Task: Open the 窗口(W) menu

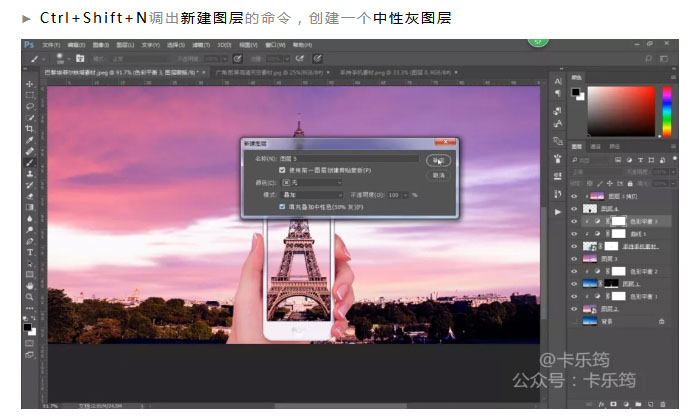Action: [275, 45]
